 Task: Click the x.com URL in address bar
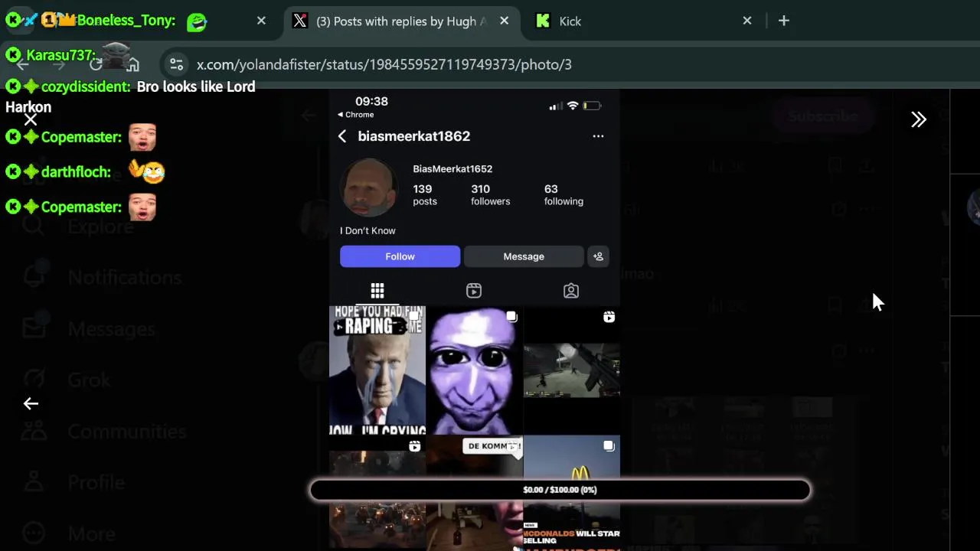coord(384,64)
